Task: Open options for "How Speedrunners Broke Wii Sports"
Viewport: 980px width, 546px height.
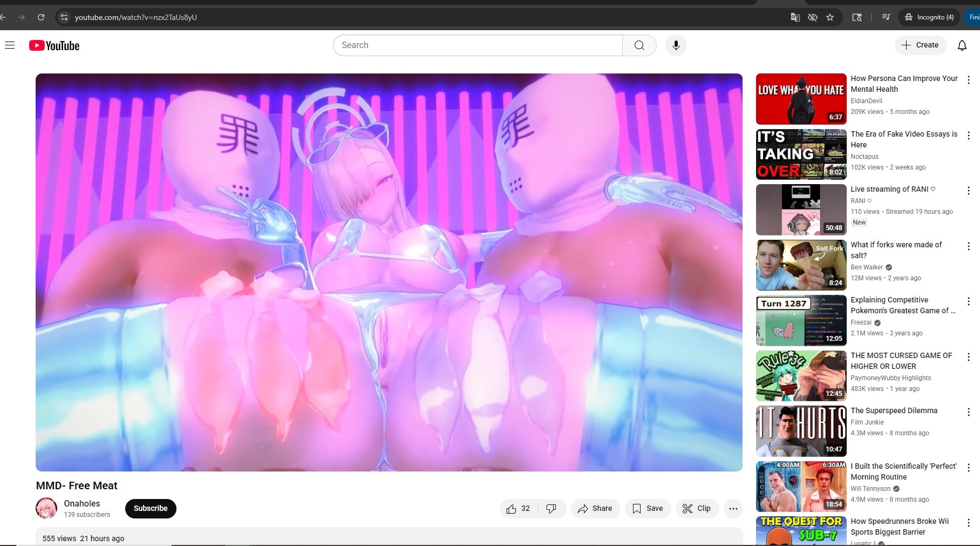Action: pos(969,523)
